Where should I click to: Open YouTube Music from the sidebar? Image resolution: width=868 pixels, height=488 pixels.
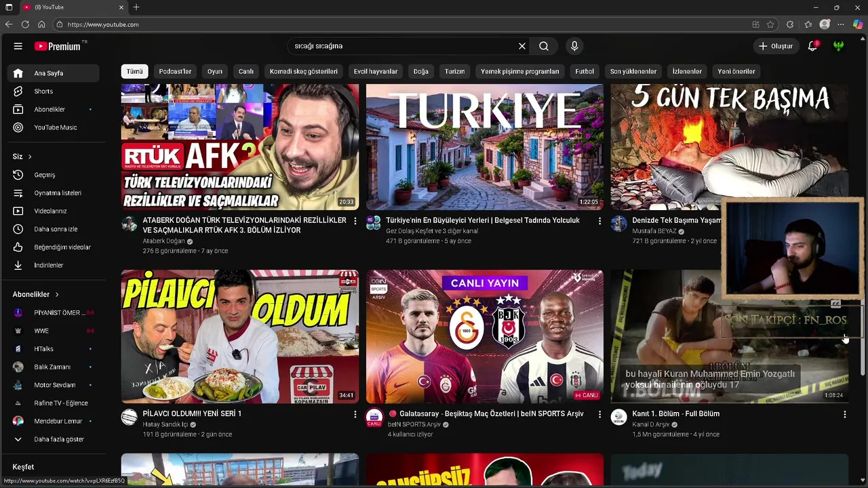pos(54,127)
